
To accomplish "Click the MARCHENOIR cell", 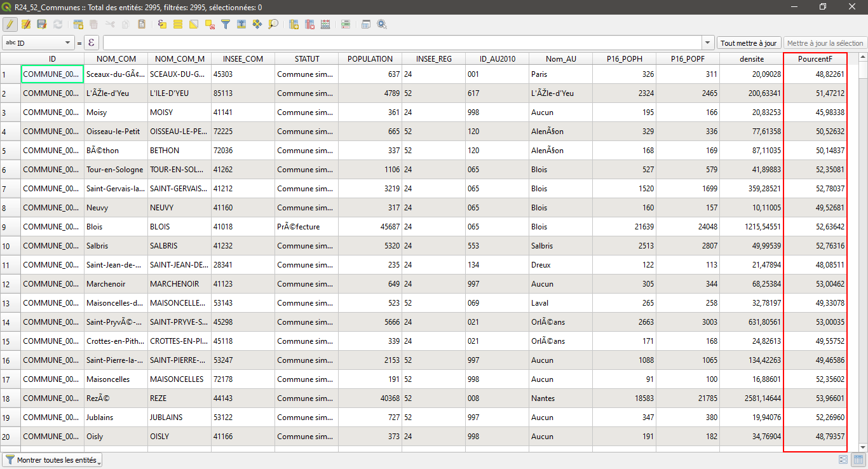I will click(x=179, y=284).
